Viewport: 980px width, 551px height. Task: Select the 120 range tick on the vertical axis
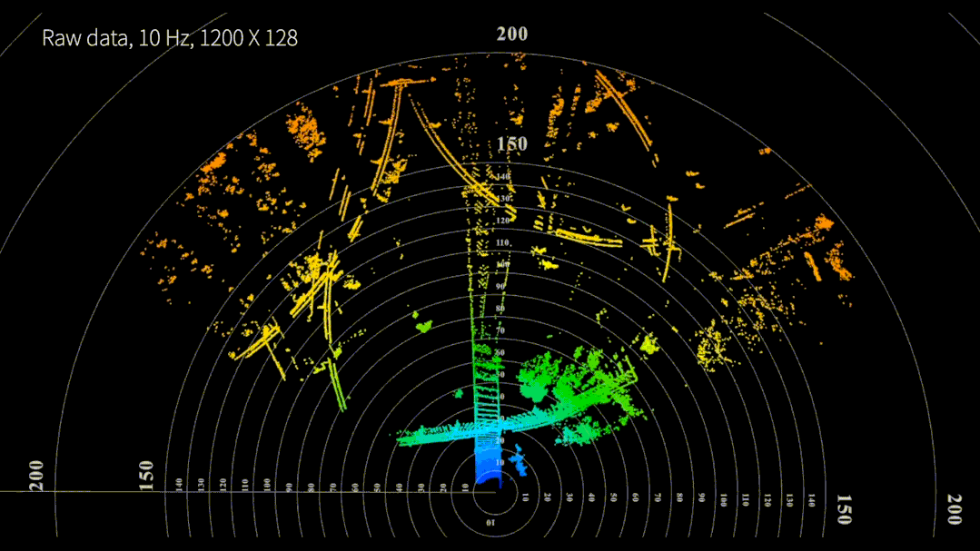click(x=502, y=221)
